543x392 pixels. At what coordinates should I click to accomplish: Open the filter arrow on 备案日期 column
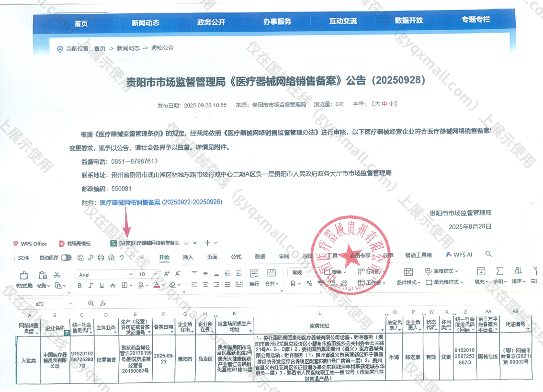pos(172,332)
